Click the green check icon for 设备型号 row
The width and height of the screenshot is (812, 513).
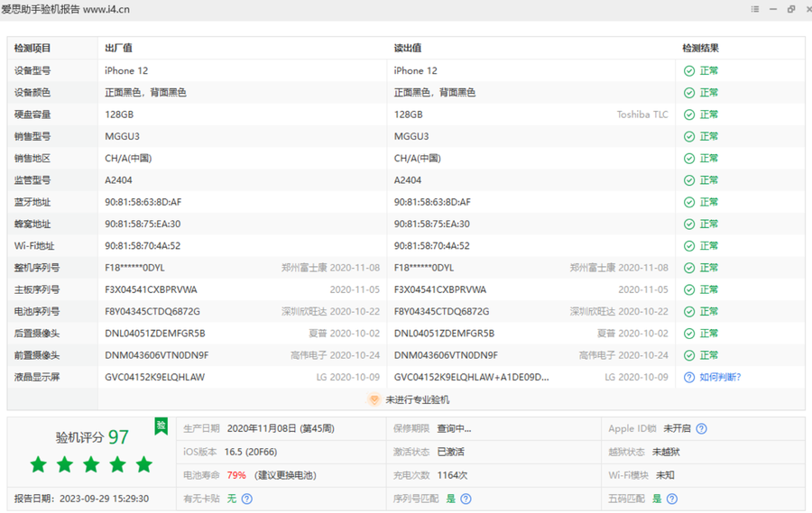pyautogui.click(x=689, y=70)
